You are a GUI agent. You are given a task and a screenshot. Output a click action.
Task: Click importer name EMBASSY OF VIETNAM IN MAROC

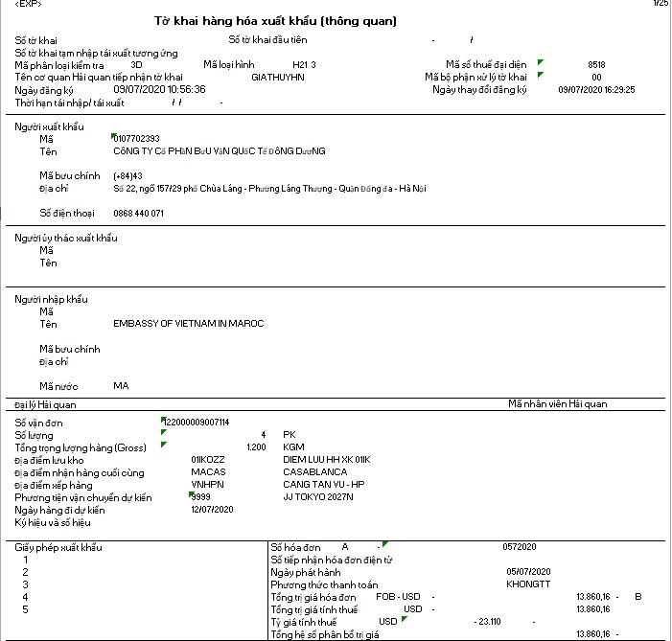188,324
